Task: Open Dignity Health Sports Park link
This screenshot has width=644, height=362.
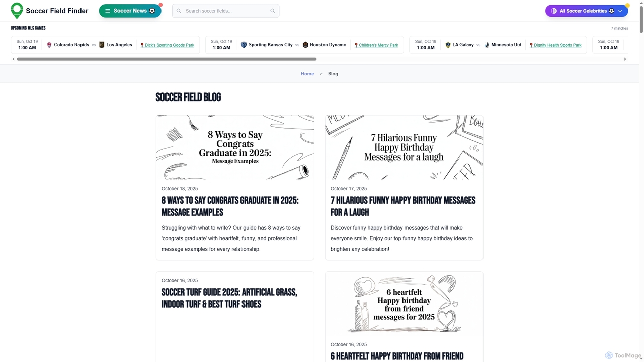Action: [555, 45]
